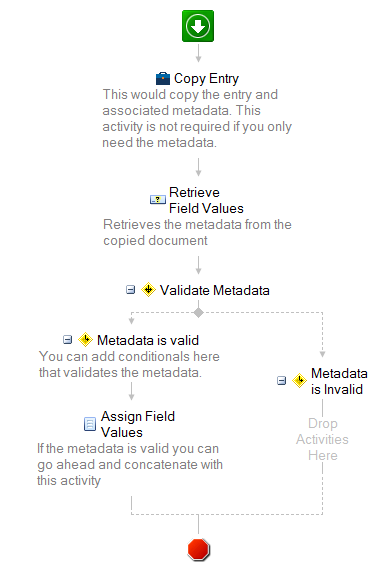The width and height of the screenshot is (389, 583).
Task: Click the Metadata is valid label
Action: (x=148, y=340)
